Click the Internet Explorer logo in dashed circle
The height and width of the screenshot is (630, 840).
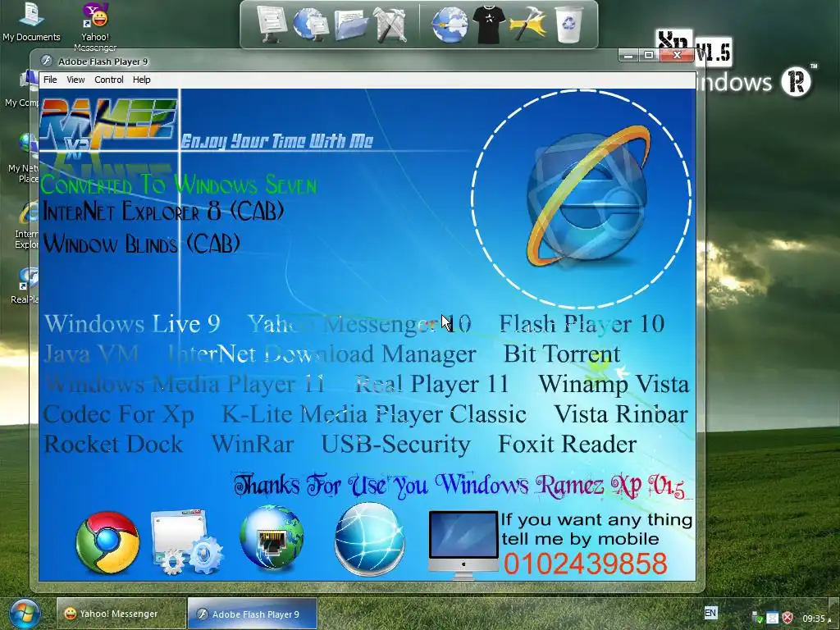(587, 197)
